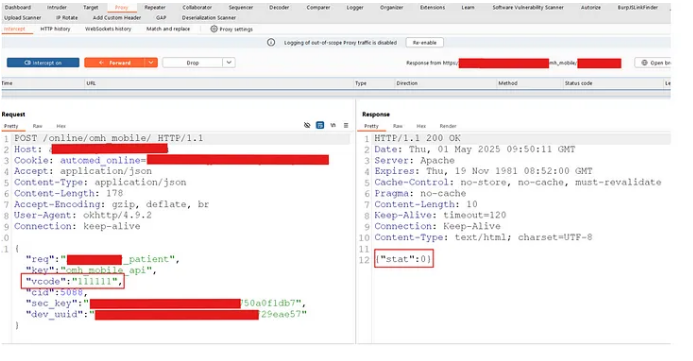Open the Upload Scanner tab
The image size is (693, 361).
coord(23,18)
